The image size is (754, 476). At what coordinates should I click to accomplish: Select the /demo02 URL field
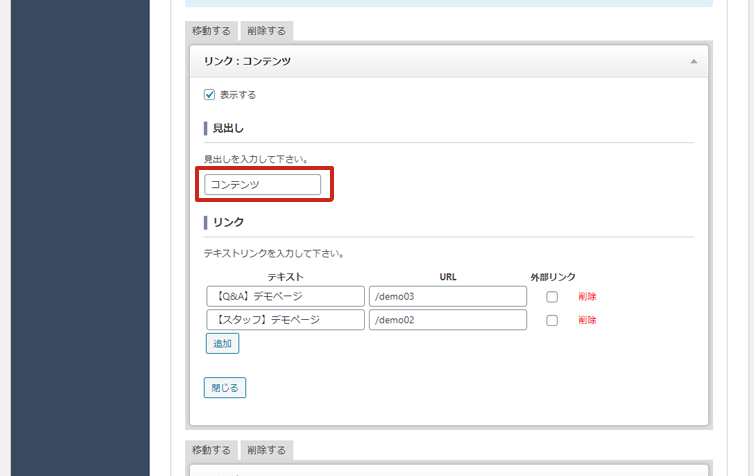pyautogui.click(x=447, y=320)
